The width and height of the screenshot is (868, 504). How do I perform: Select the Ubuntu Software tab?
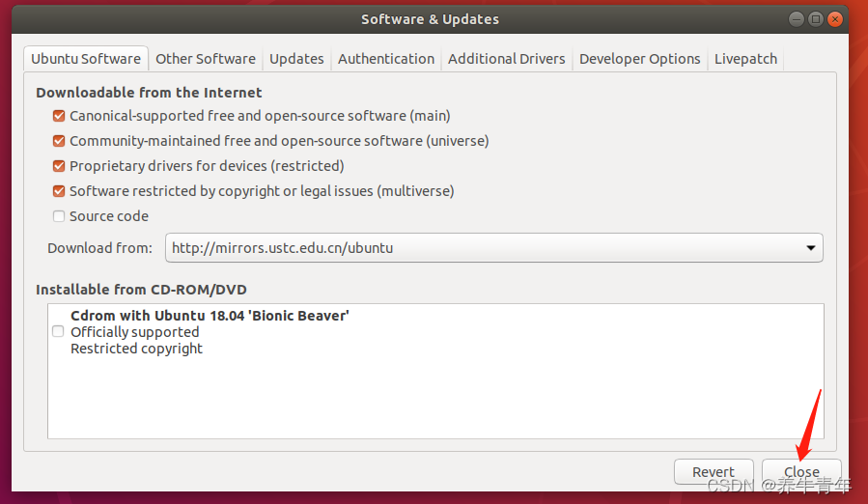tap(86, 59)
